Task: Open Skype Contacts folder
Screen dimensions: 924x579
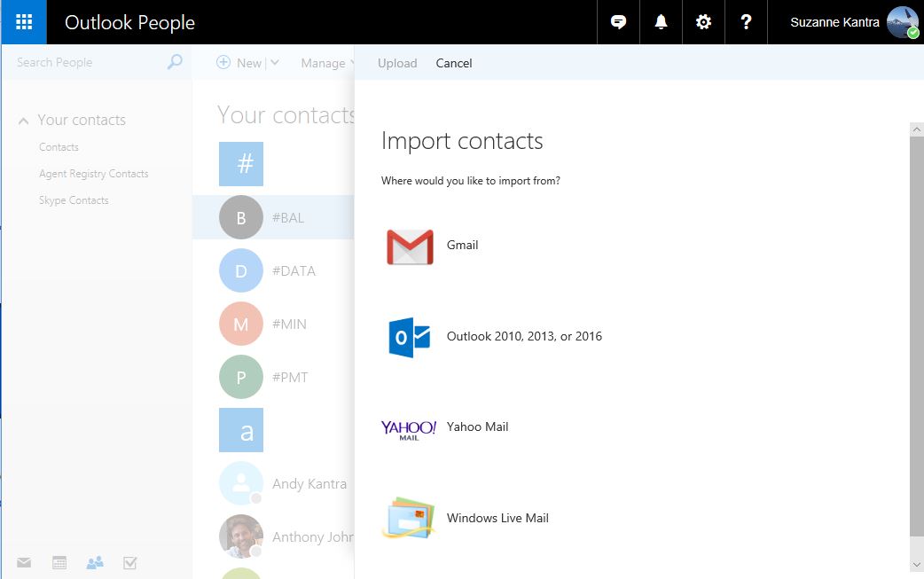Action: [74, 200]
